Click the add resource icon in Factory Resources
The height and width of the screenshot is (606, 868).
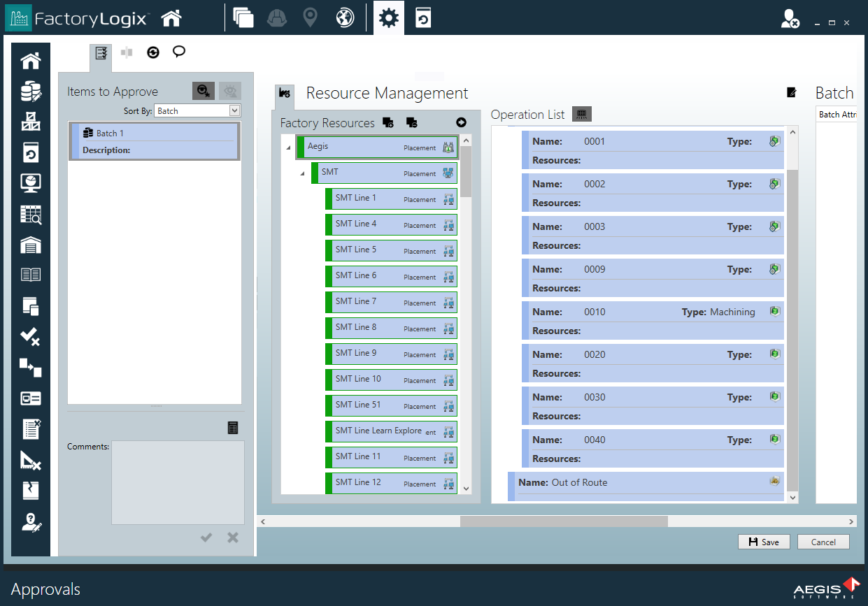pyautogui.click(x=388, y=122)
